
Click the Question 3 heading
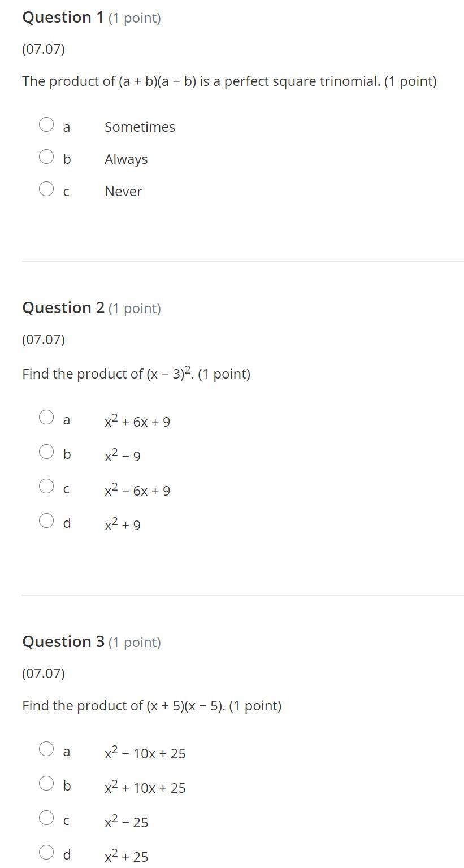(x=63, y=642)
